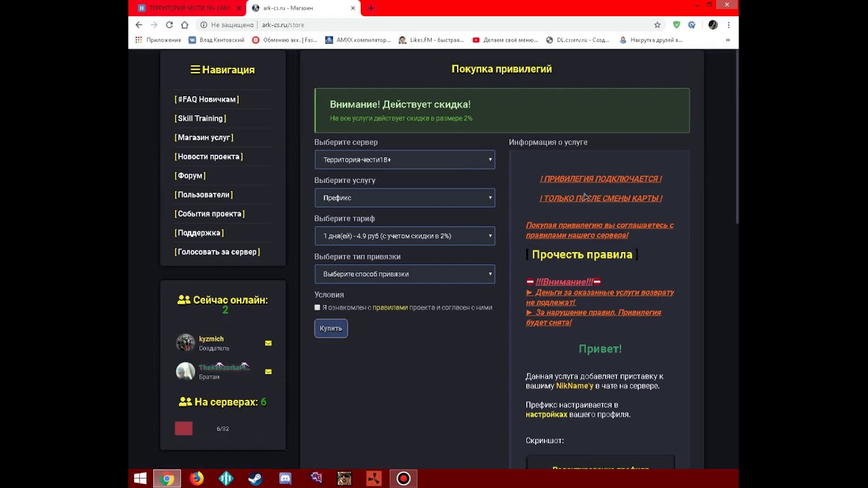
Task: Open 'Likes.FM' bookmark
Action: click(431, 40)
